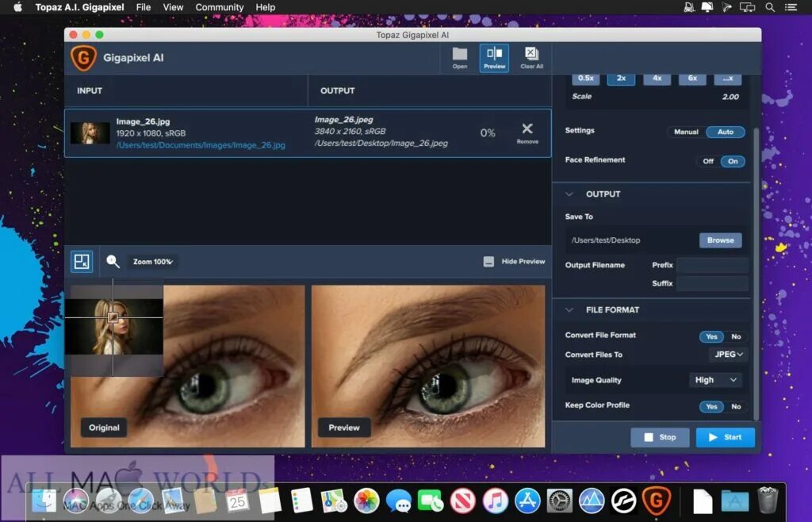Open the Community menu

tap(220, 7)
